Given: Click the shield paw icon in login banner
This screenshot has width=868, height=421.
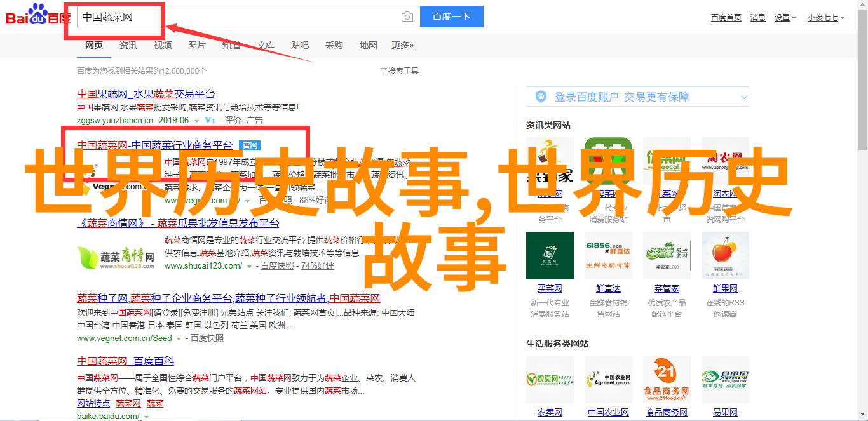Looking at the screenshot, I should pos(540,97).
